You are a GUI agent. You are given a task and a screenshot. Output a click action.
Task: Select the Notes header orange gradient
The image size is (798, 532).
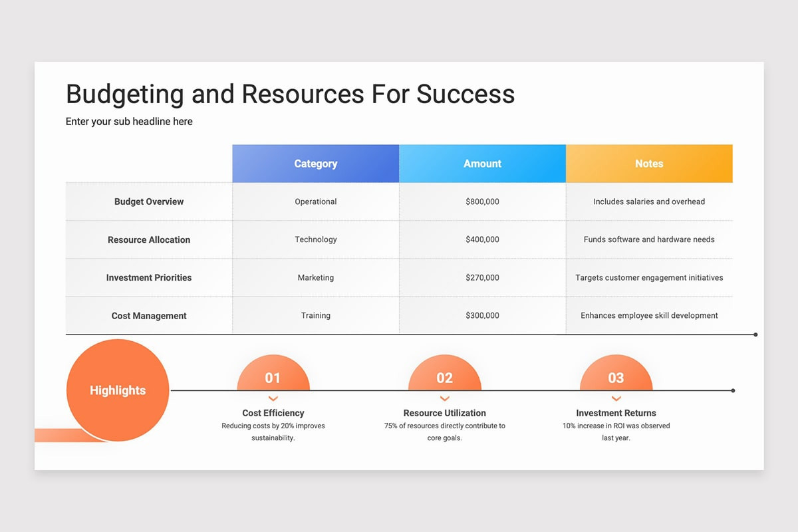649,163
